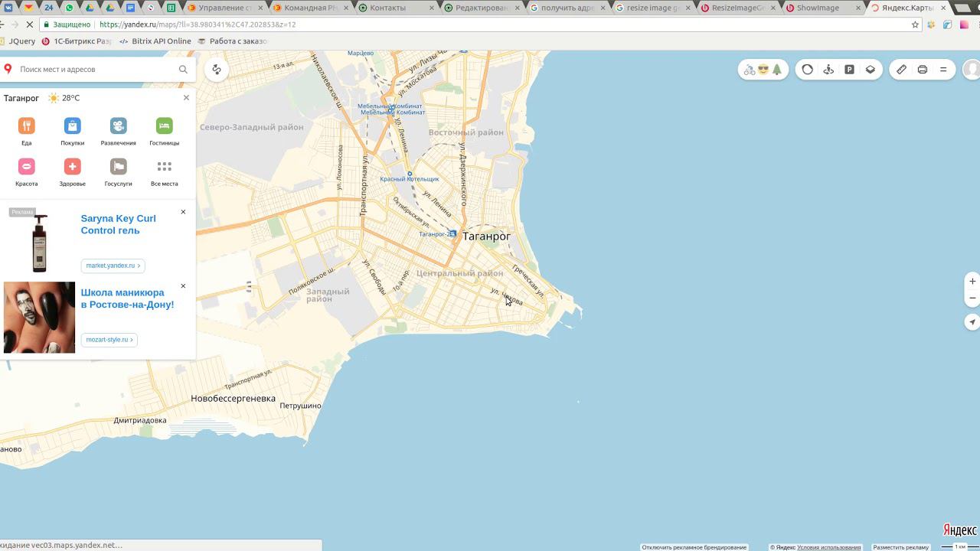
Task: Select the ruler measuring tool
Action: click(902, 70)
